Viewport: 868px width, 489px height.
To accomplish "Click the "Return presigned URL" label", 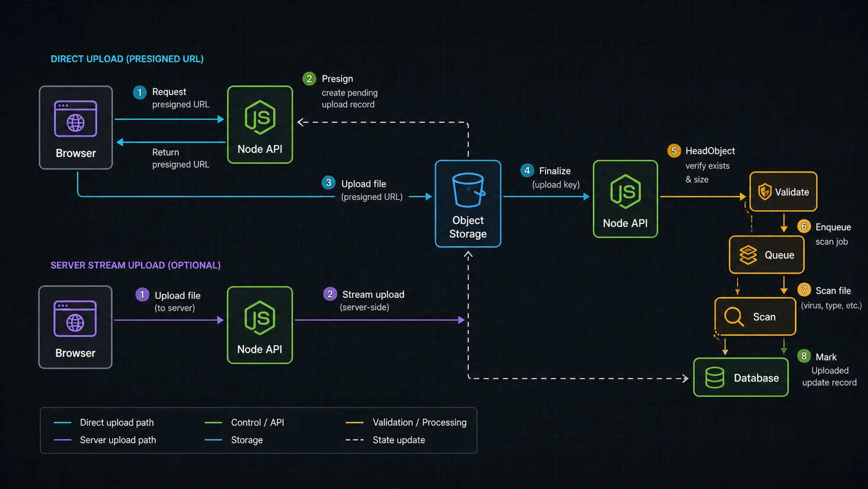I will click(x=181, y=158).
